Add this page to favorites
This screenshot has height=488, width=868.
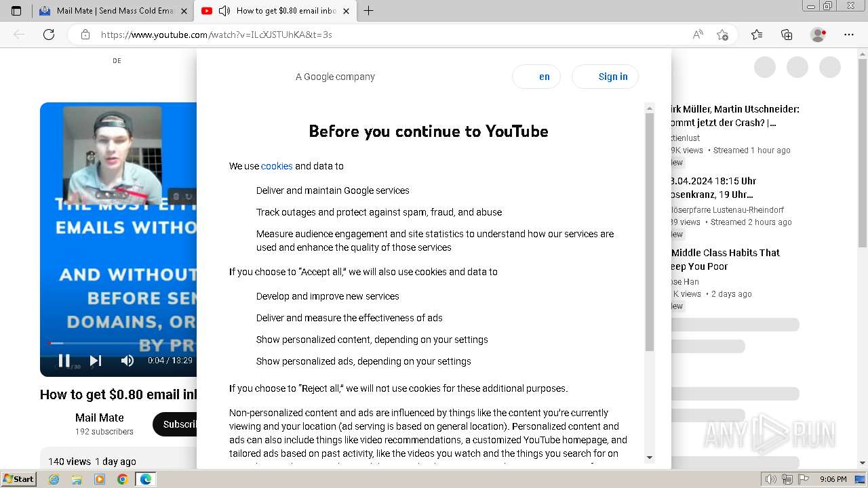pyautogui.click(x=722, y=35)
